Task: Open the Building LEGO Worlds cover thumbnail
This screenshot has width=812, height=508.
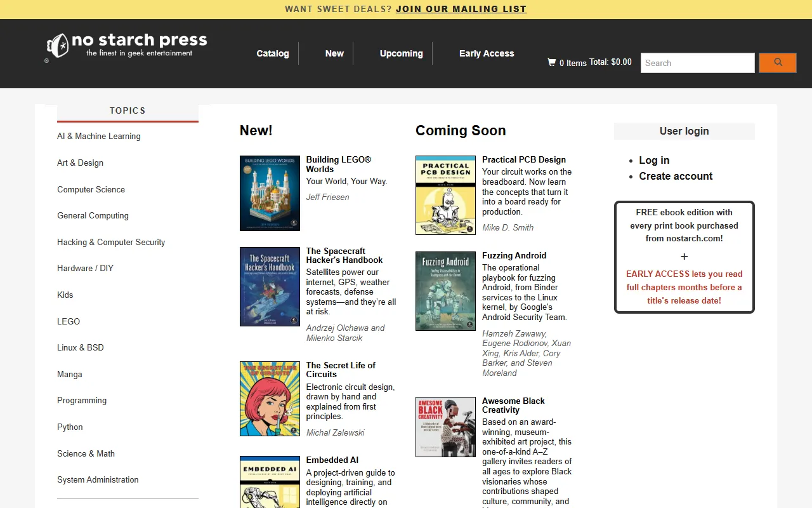Action: 270,193
